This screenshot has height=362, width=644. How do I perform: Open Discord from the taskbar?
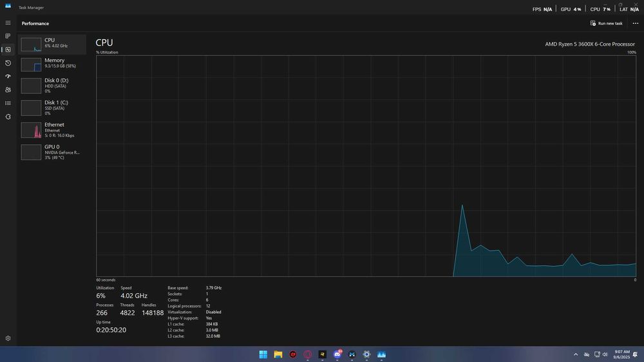pos(337,354)
